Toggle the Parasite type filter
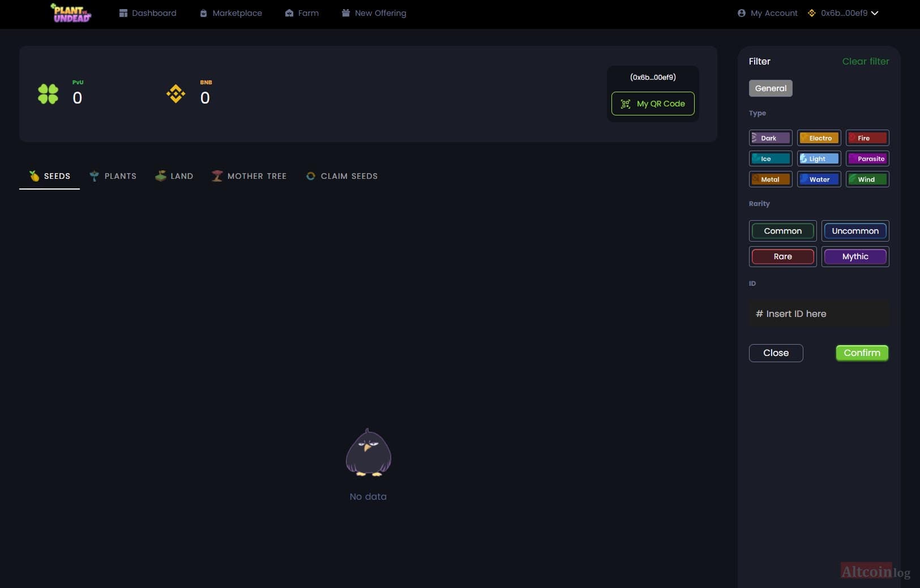Screen dimensions: 920x588 pyautogui.click(x=867, y=158)
